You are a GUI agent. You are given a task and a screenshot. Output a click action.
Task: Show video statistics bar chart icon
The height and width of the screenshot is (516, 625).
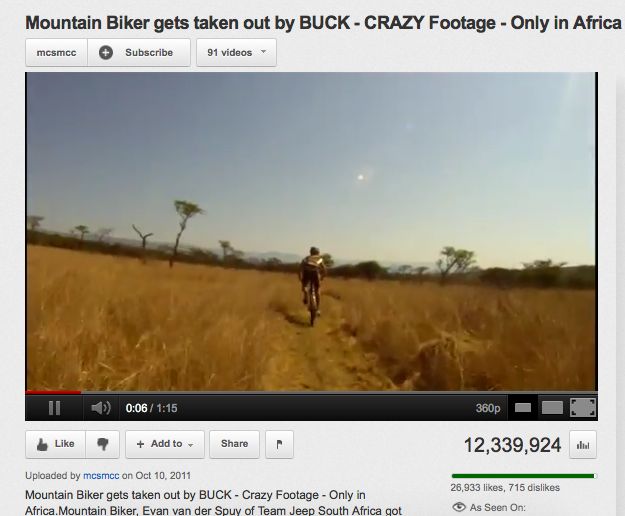click(x=583, y=445)
